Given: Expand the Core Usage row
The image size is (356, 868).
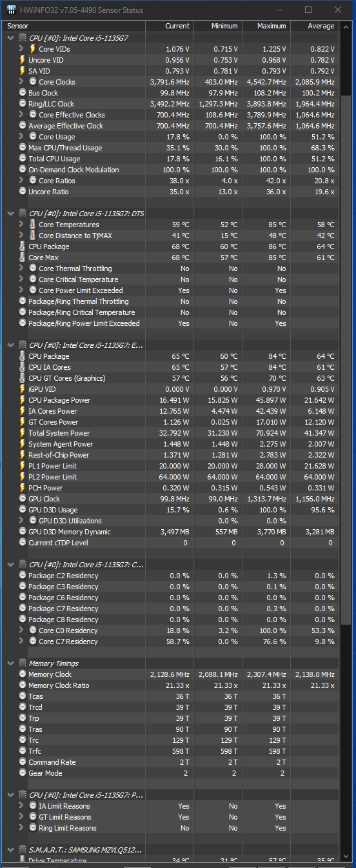Looking at the screenshot, I should pos(22,137).
